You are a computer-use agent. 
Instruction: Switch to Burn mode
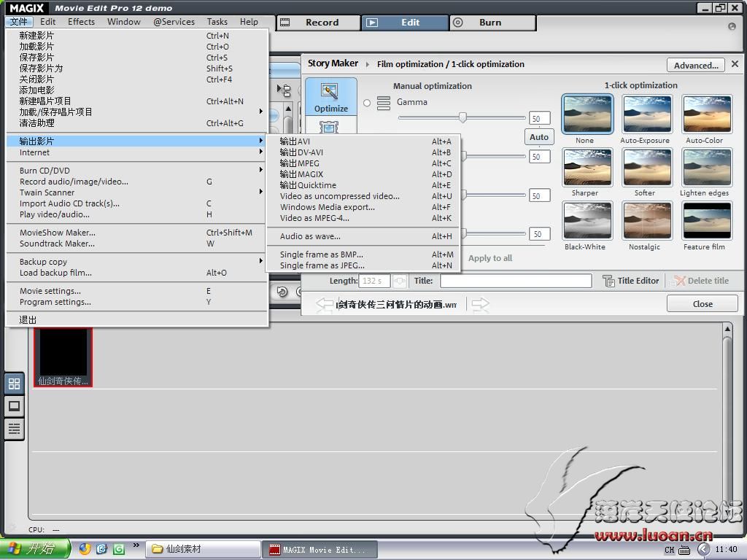pos(492,23)
